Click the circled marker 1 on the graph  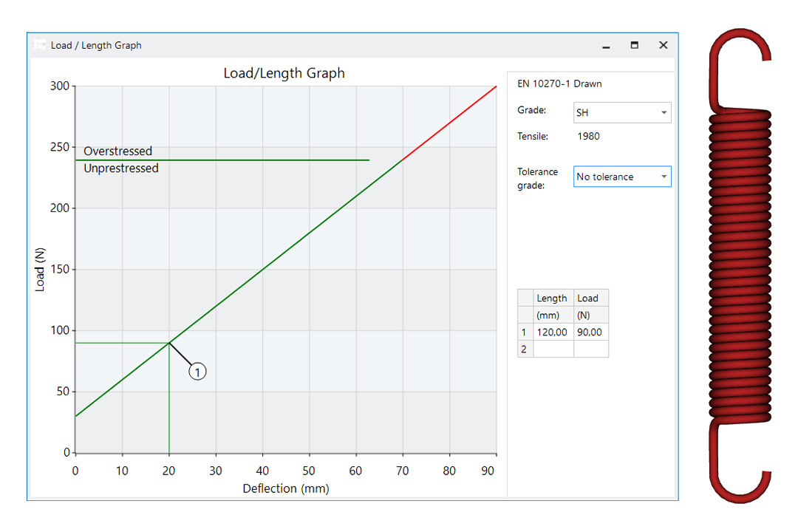pyautogui.click(x=197, y=372)
